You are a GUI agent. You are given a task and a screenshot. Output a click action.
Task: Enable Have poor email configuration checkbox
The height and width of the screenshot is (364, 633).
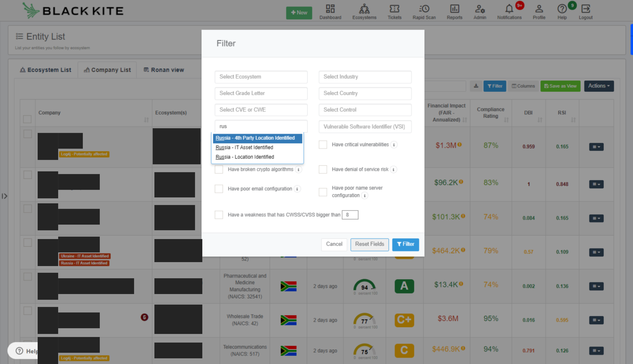pyautogui.click(x=219, y=189)
